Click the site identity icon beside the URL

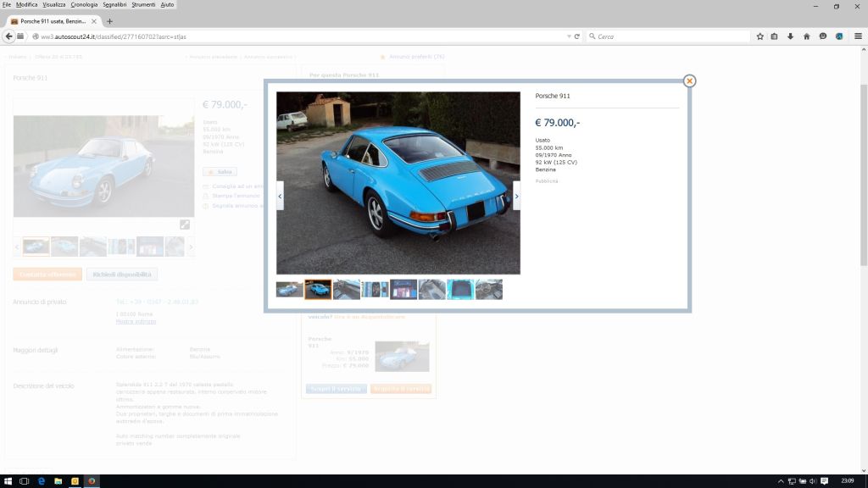pyautogui.click(x=36, y=36)
